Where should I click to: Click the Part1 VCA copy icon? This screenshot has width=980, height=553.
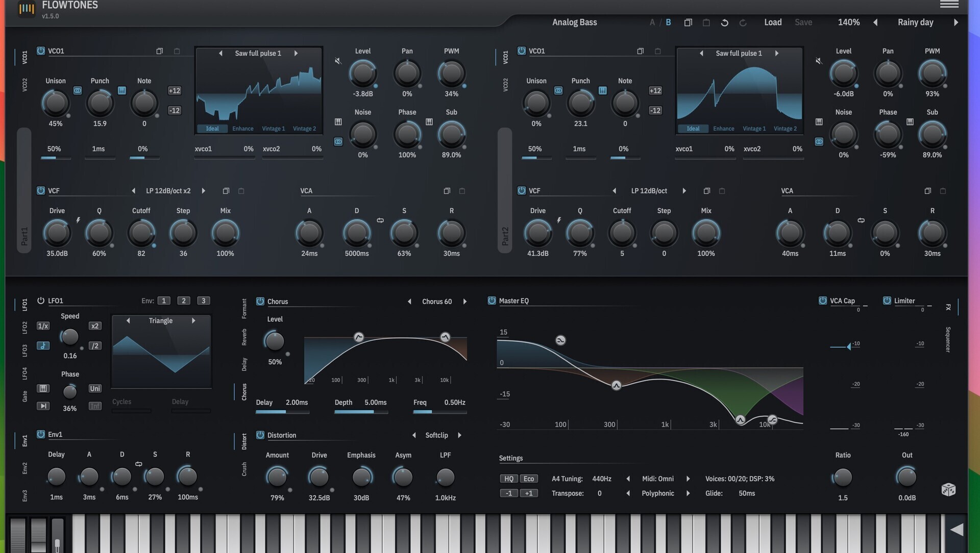(x=447, y=191)
